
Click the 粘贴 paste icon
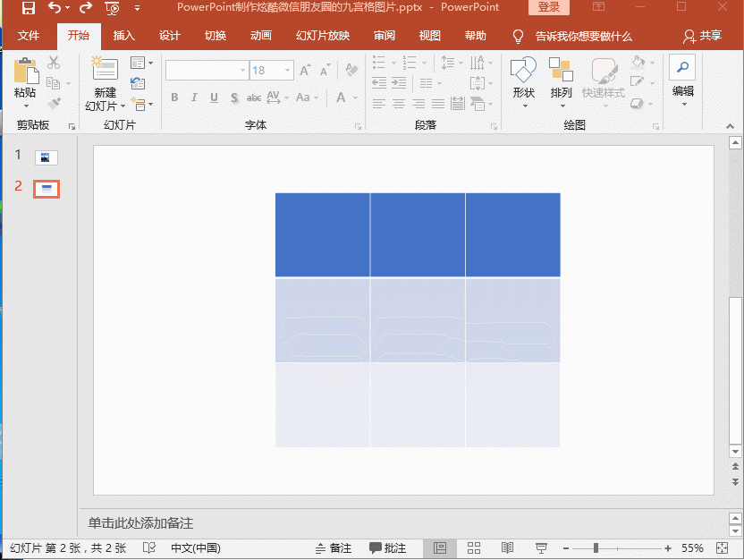pyautogui.click(x=26, y=72)
